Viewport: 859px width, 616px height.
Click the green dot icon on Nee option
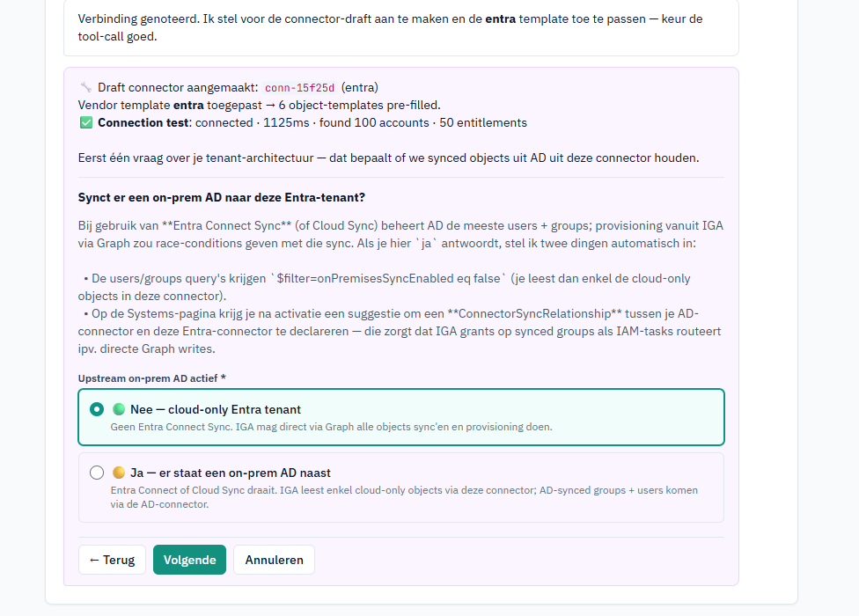tap(118, 409)
